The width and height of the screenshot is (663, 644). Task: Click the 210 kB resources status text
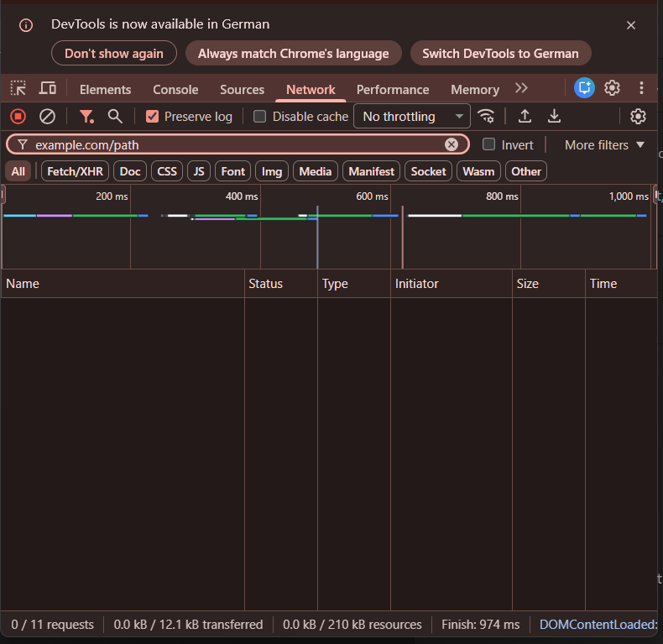[352, 625]
